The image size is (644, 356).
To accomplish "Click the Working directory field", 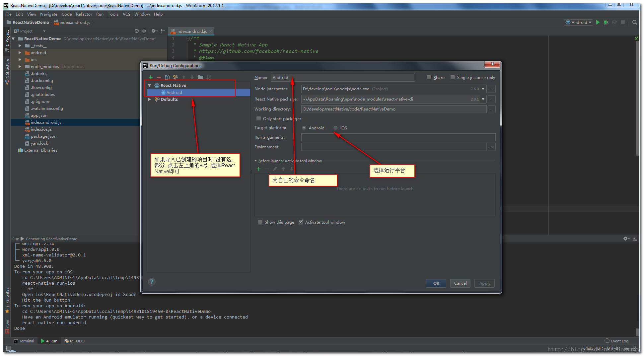I will pyautogui.click(x=394, y=109).
